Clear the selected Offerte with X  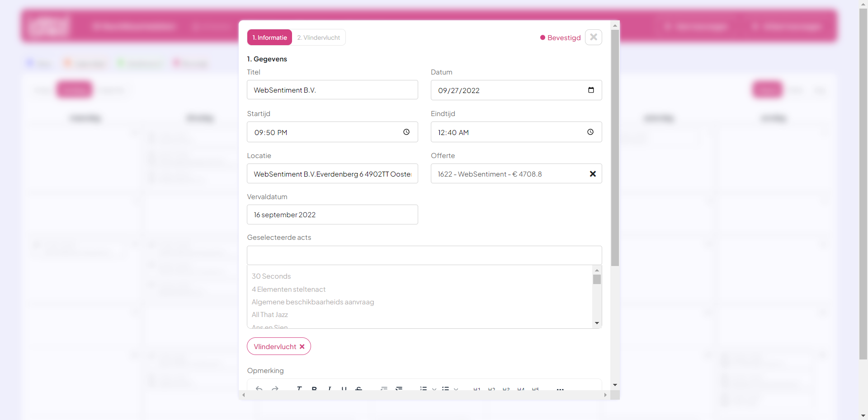[592, 174]
